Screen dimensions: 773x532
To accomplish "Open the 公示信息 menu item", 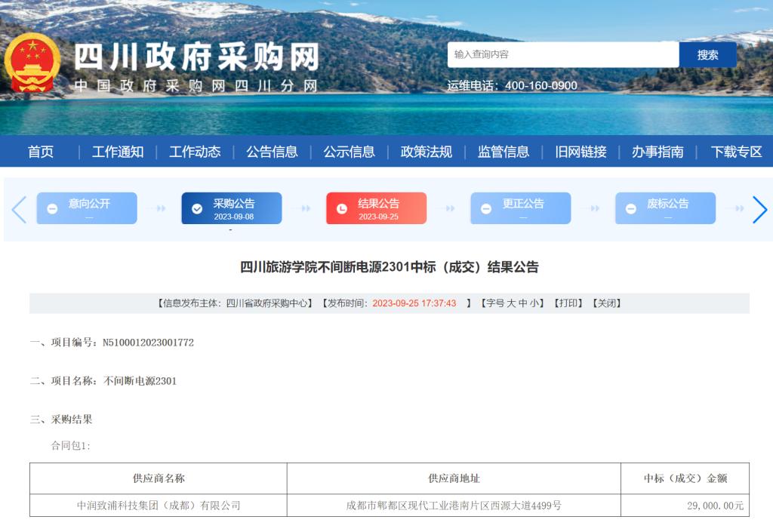I will click(x=349, y=152).
